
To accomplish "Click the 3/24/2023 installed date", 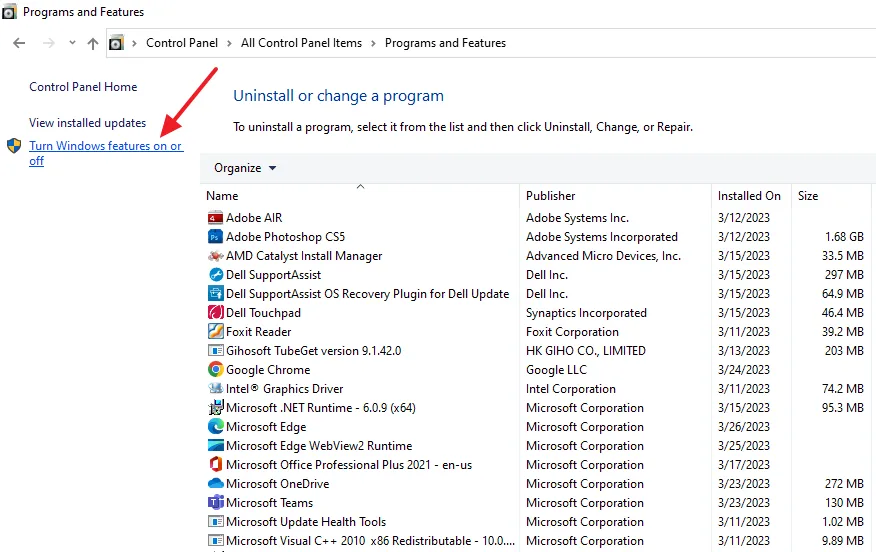I will pyautogui.click(x=744, y=370).
